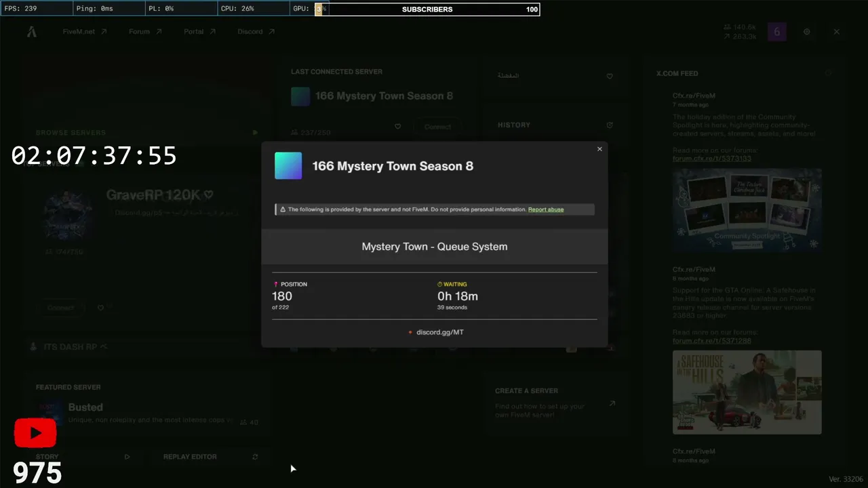
Task: Open Create a Server
Action: pos(555,403)
